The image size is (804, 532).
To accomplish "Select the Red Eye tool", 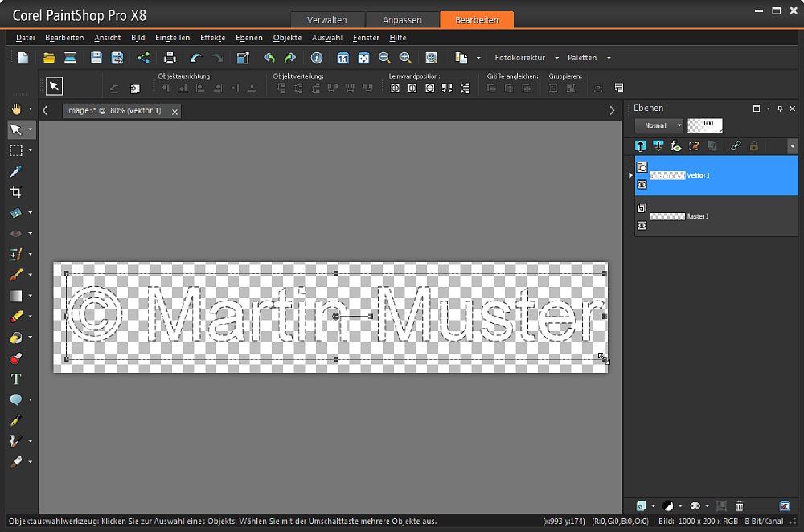I will point(16,233).
